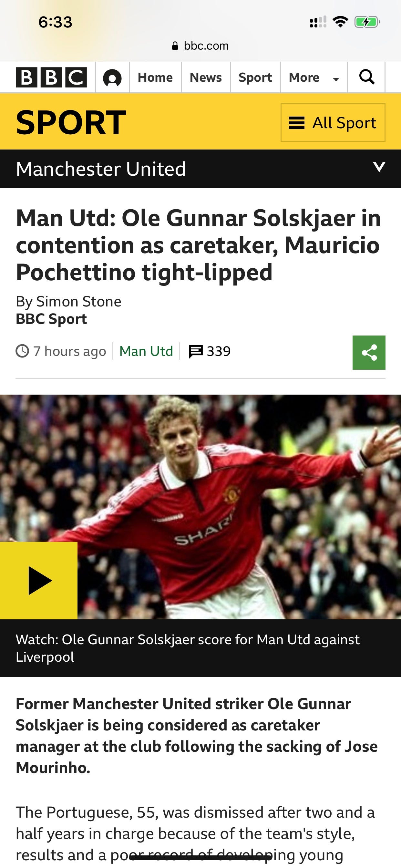The image size is (401, 868).
Task: Open the News menu item
Action: pos(206,77)
